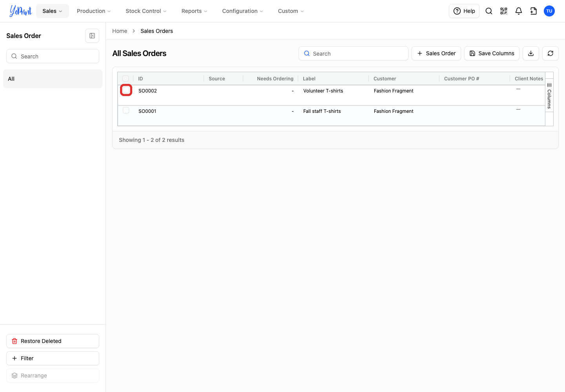The image size is (565, 392).
Task: Expand the Production menu
Action: click(94, 11)
